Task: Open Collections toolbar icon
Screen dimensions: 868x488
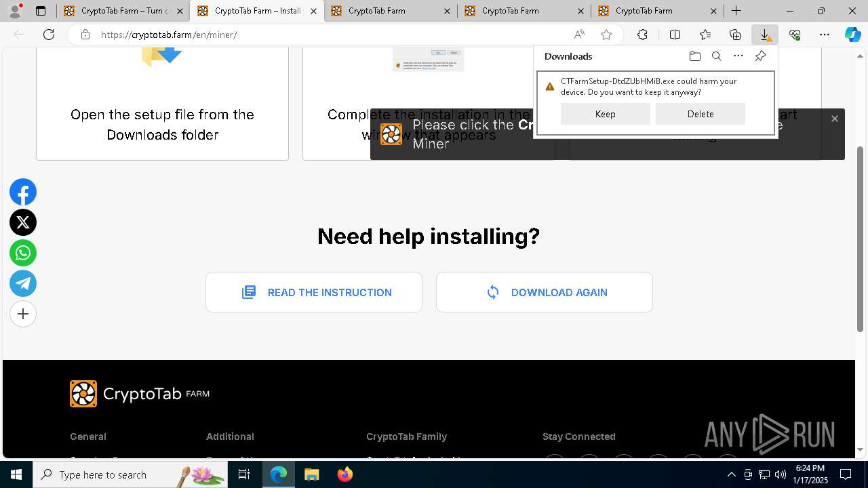Action: (734, 35)
